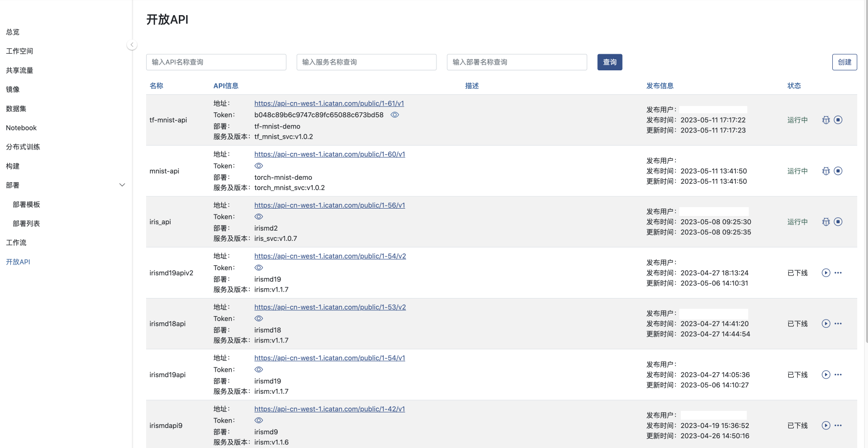Image resolution: width=868 pixels, height=448 pixels.
Task: Reveal the mnist-api token
Action: pyautogui.click(x=259, y=166)
